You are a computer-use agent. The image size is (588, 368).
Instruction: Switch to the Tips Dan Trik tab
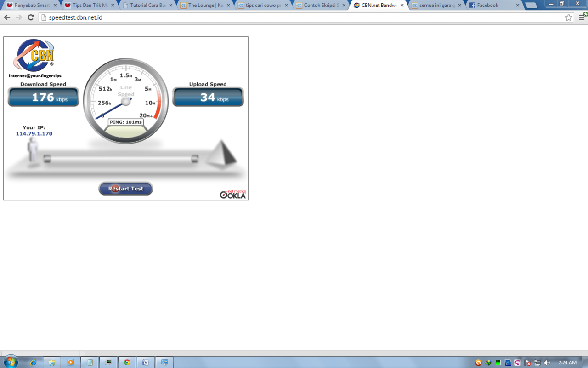point(89,6)
